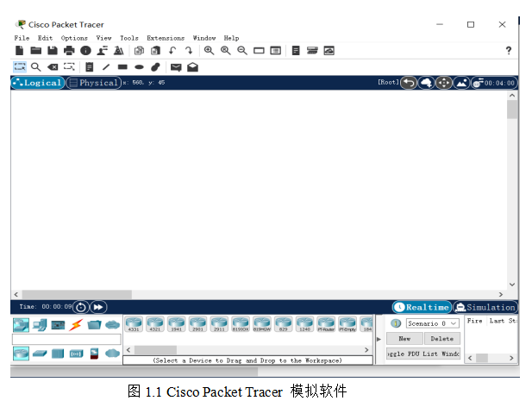The image size is (532, 407).
Task: Click the Save floppy disk icon
Action: [x=53, y=51]
